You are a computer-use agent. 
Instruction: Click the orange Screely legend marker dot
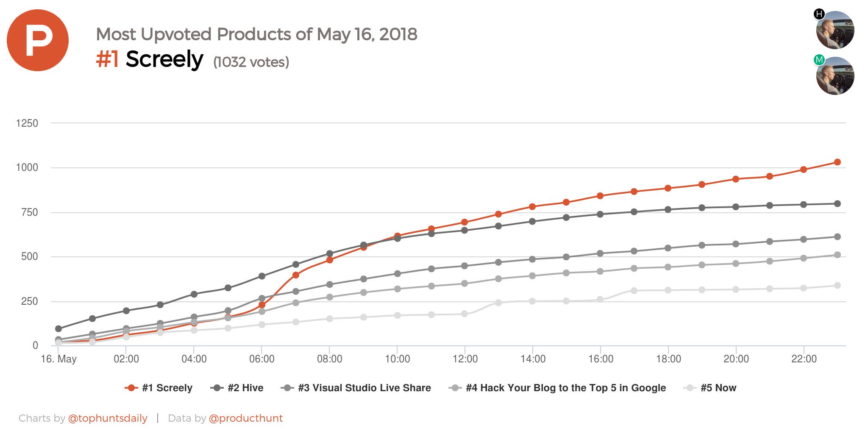click(130, 388)
